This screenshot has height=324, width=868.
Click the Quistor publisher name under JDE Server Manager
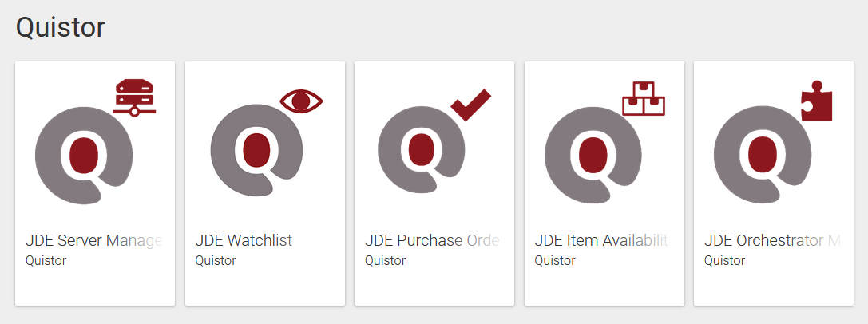pyautogui.click(x=46, y=260)
